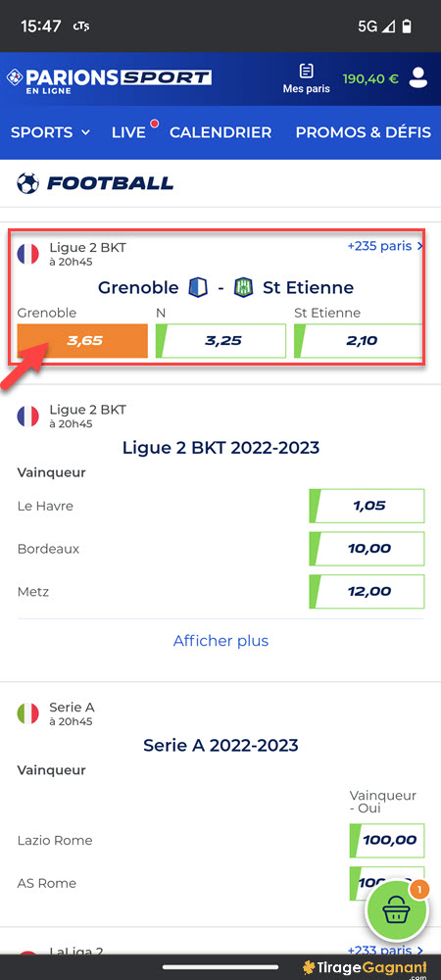The image size is (441, 980).
Task: Open the user account profile icon
Action: click(x=417, y=78)
